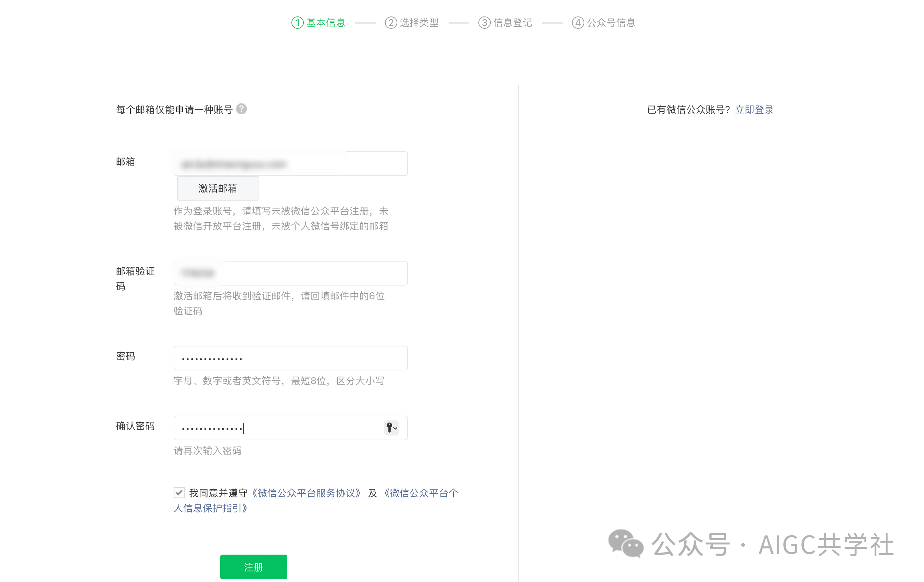The width and height of the screenshot is (924, 582).
Task: Click the 激活邮箱 button
Action: (x=217, y=188)
